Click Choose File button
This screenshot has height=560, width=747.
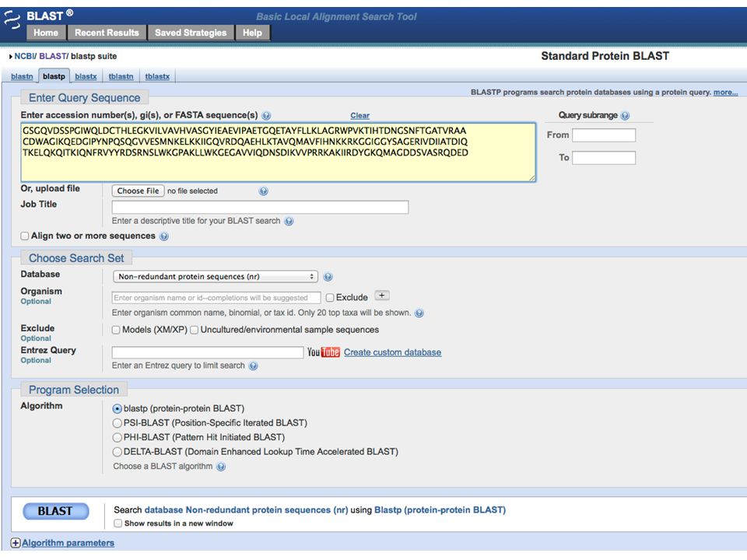coord(139,191)
